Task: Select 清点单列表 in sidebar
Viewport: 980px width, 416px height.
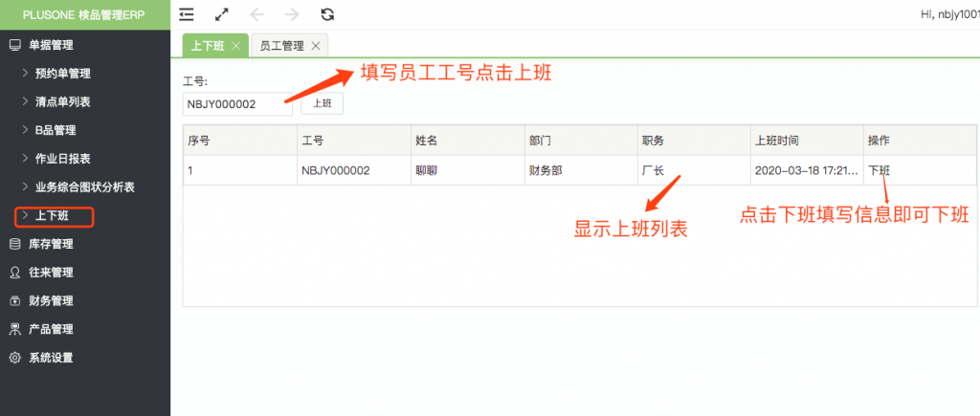Action: tap(63, 101)
